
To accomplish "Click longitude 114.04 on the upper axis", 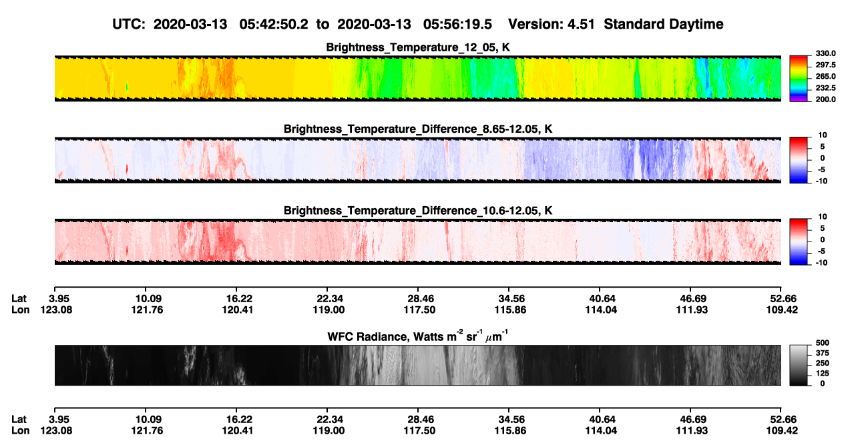I will tap(600, 310).
